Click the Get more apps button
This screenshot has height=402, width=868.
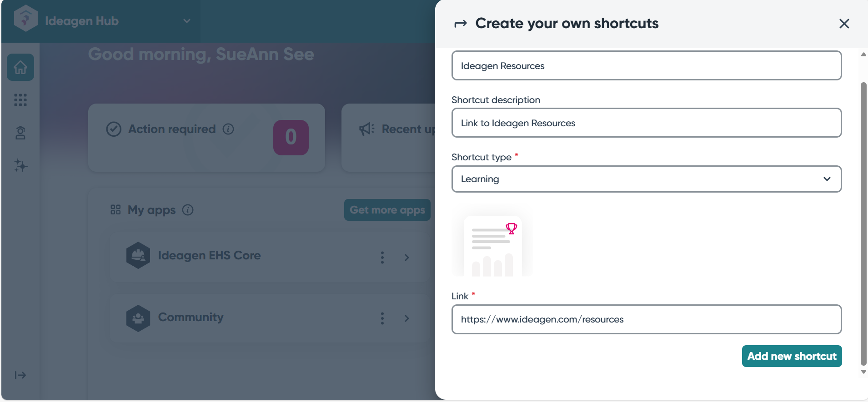(387, 210)
